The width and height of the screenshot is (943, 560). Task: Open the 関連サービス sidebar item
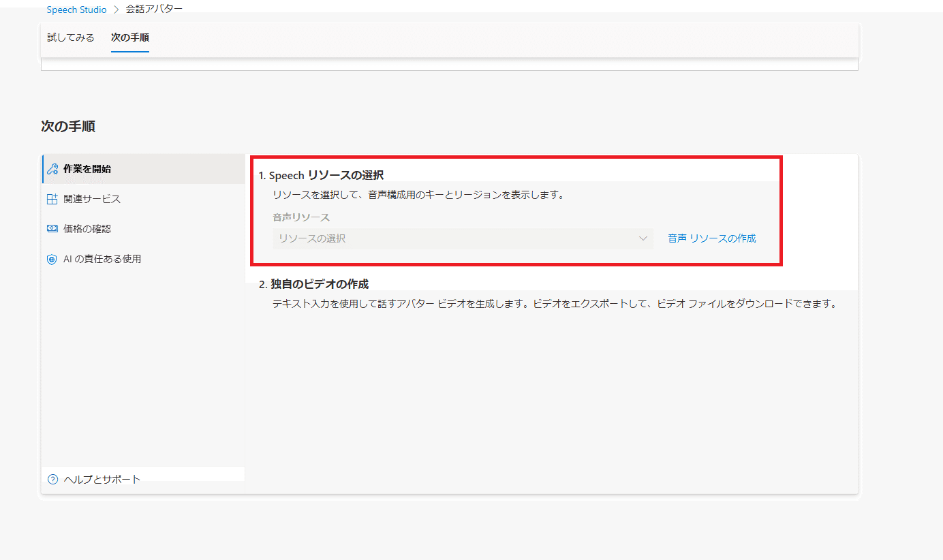(x=143, y=199)
